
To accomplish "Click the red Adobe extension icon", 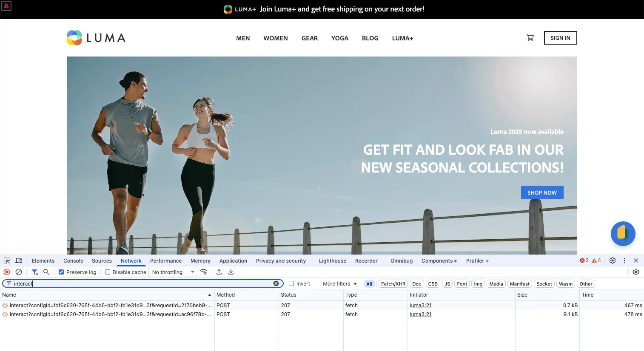I will coord(6,6).
